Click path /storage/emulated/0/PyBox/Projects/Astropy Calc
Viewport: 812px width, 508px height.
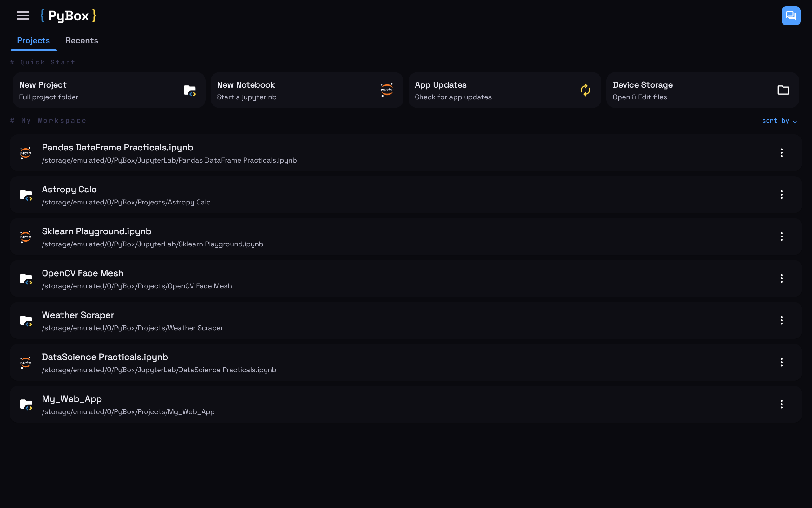126,202
